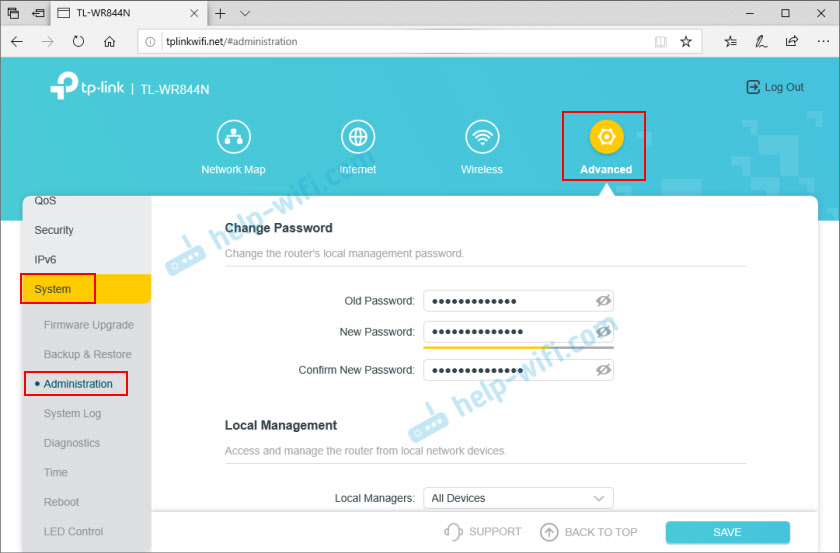
Task: Reveal the New Password characters
Action: (x=602, y=331)
